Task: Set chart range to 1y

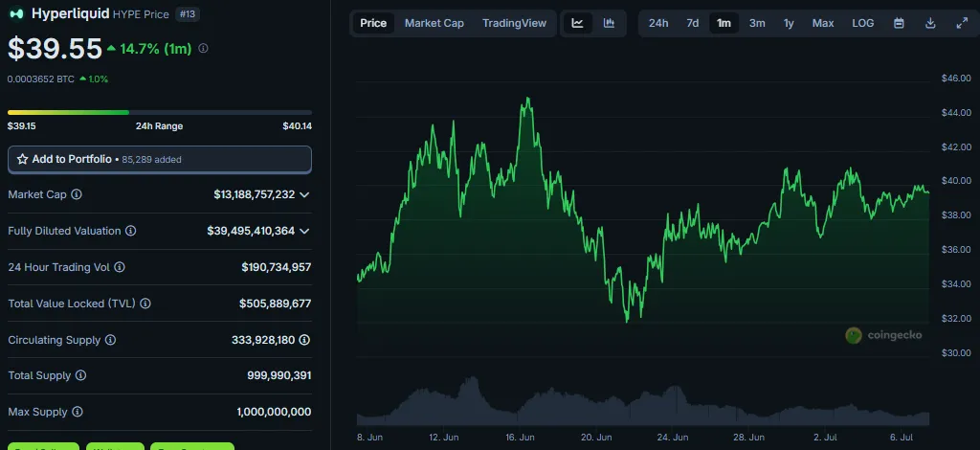Action: pos(789,23)
